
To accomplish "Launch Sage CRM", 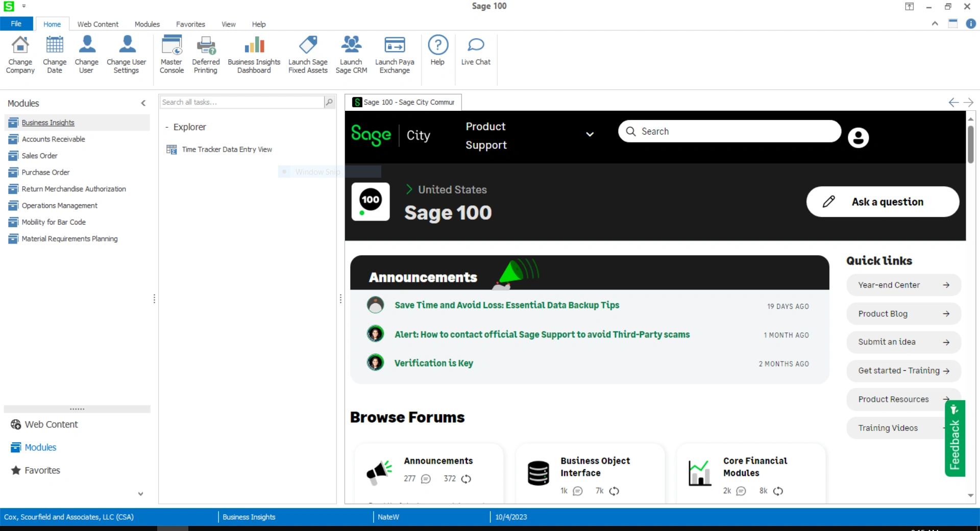I will tap(351, 54).
